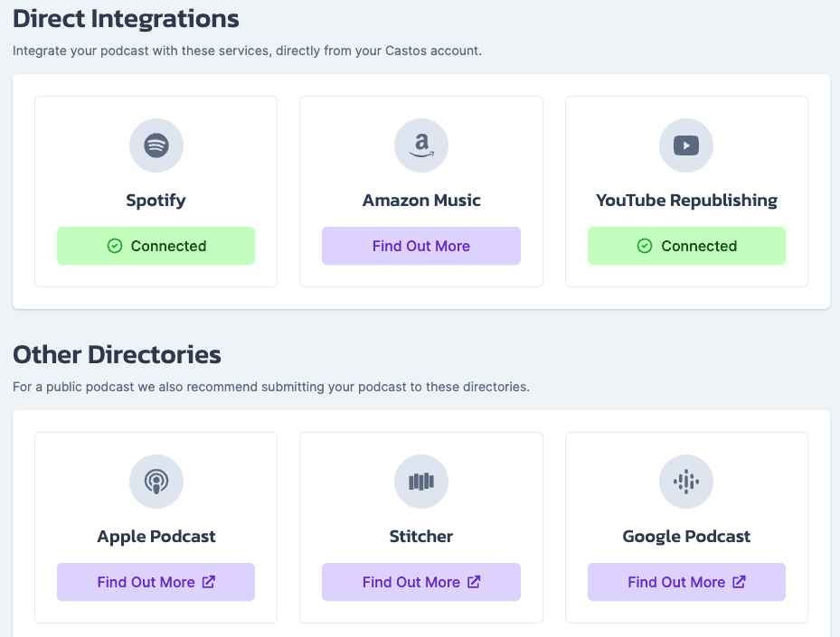This screenshot has width=840, height=637.
Task: Click the Amazon Music logo icon
Action: pyautogui.click(x=421, y=145)
